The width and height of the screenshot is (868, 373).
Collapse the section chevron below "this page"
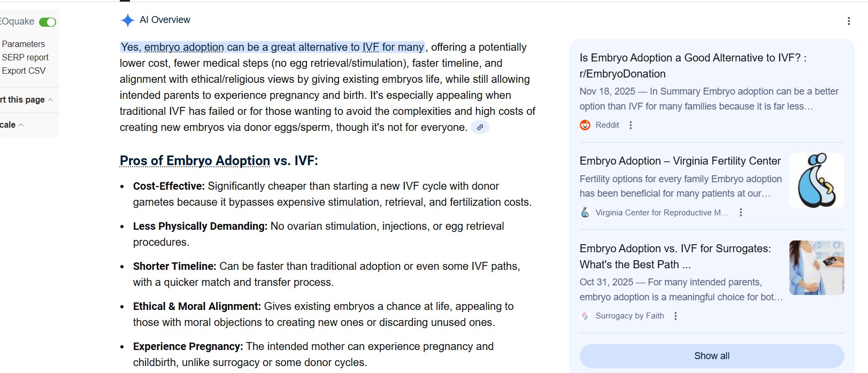point(21,125)
